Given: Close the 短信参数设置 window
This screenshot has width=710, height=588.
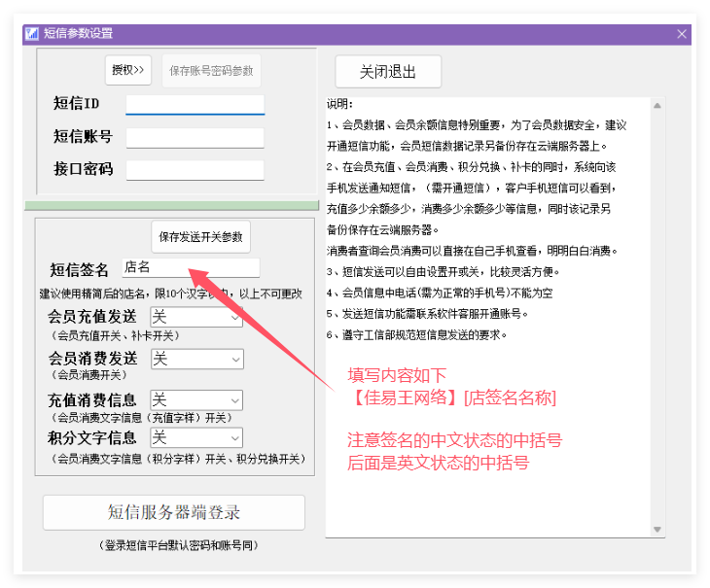Looking at the screenshot, I should (x=681, y=34).
